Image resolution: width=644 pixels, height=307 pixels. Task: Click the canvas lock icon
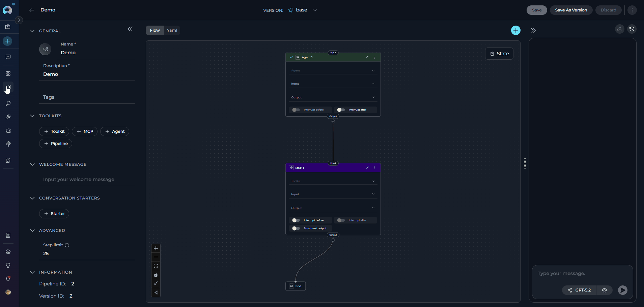pos(156,275)
